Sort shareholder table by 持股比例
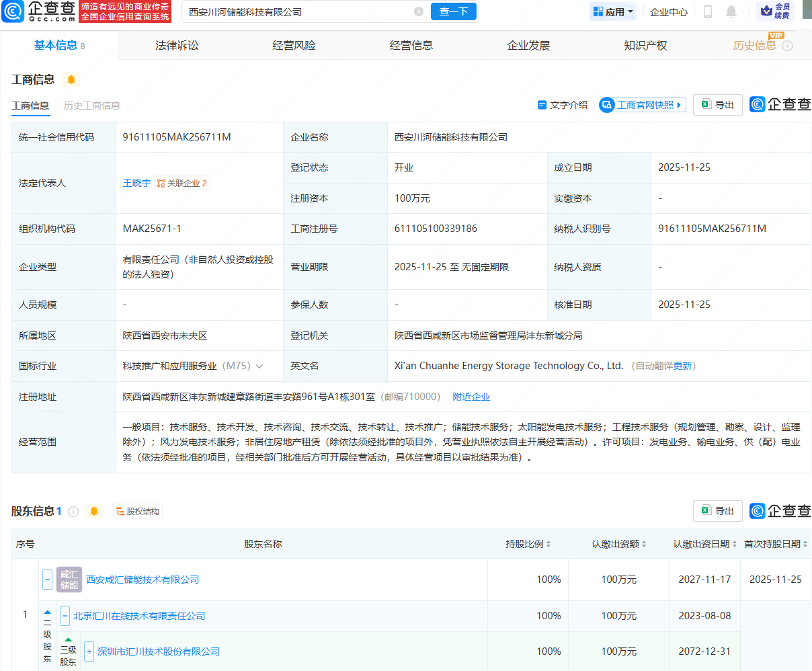The width and height of the screenshot is (812, 671). click(528, 544)
